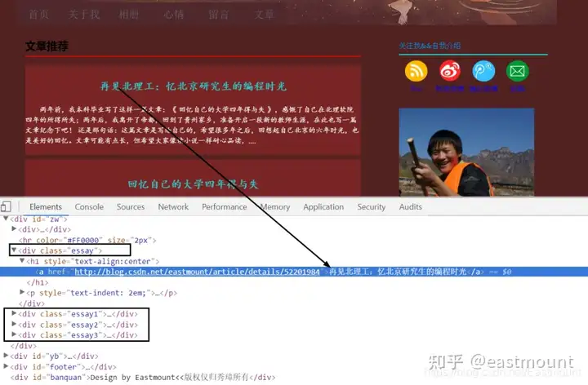Switch to the Elements tab

(46, 206)
